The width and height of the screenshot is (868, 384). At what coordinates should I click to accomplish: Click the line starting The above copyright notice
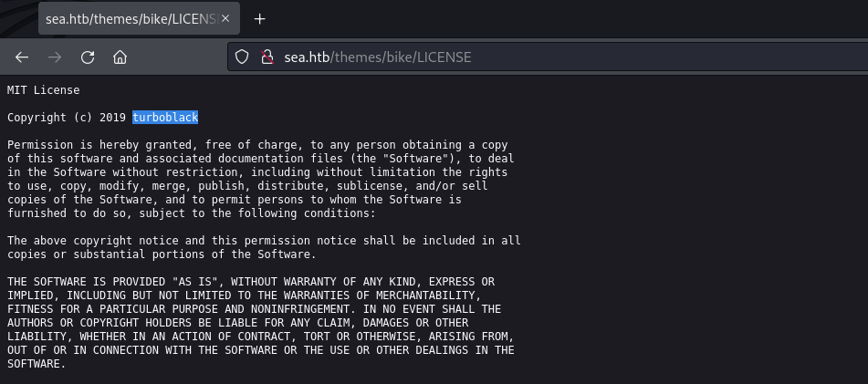[x=264, y=241]
